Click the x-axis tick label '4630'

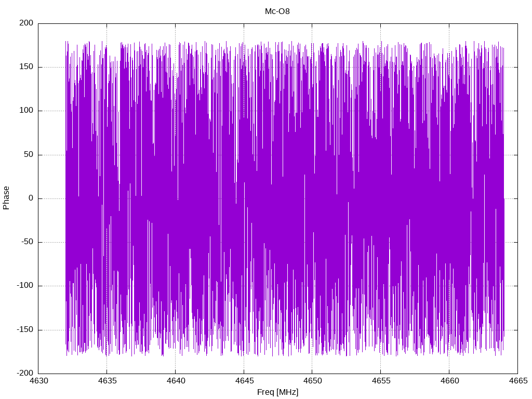pos(38,381)
